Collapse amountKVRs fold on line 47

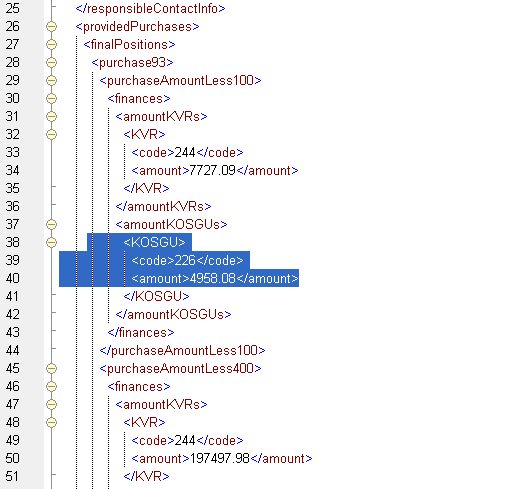pyautogui.click(x=51, y=405)
